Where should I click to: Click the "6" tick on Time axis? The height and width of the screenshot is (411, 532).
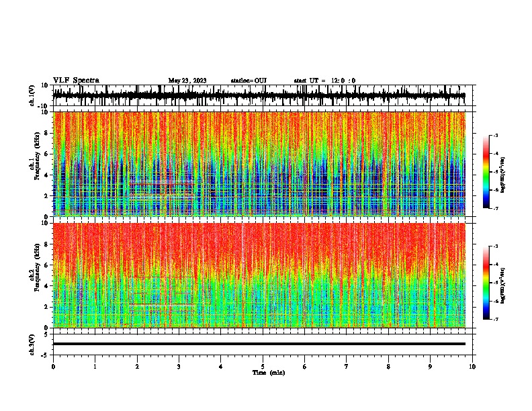tap(305, 367)
